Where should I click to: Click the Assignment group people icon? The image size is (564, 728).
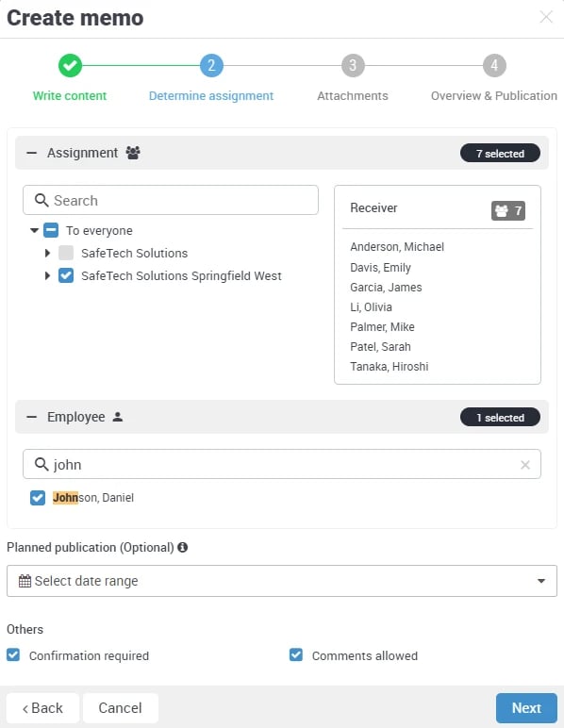[x=133, y=153]
